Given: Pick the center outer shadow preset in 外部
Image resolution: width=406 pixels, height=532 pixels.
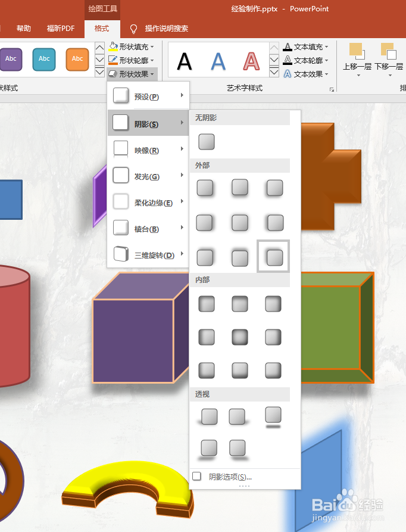Looking at the screenshot, I should pyautogui.click(x=239, y=223).
